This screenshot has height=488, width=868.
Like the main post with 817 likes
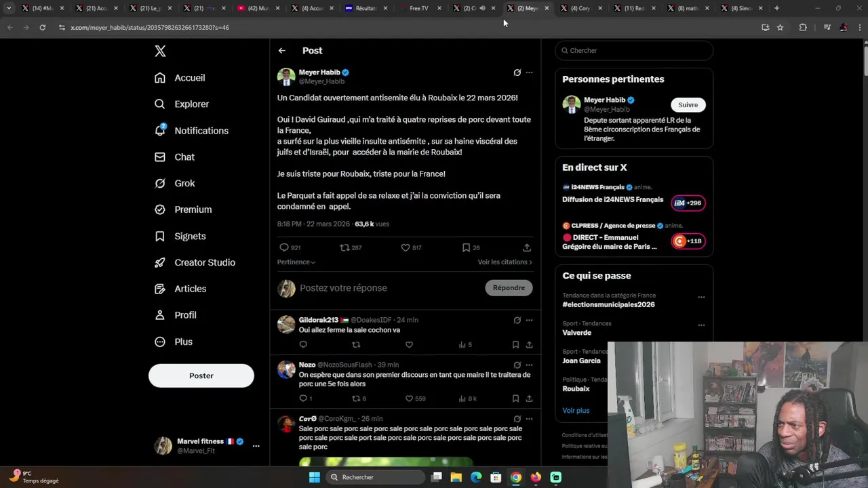(x=406, y=248)
